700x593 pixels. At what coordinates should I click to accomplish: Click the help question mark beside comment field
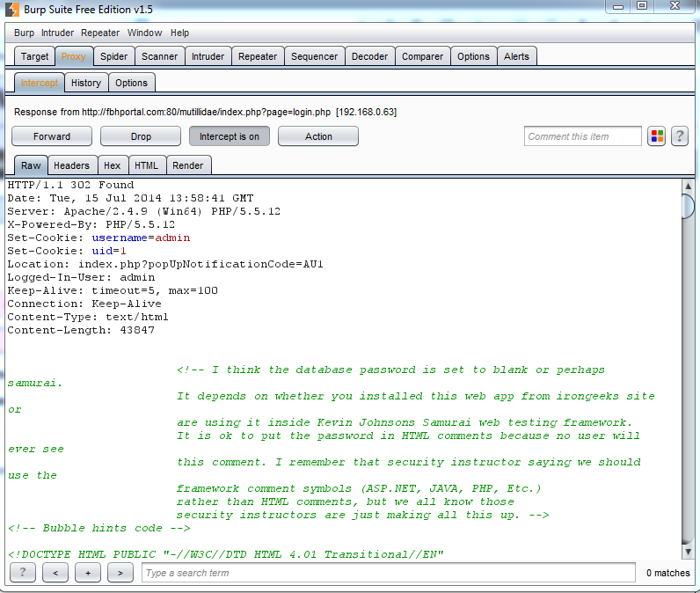(680, 136)
